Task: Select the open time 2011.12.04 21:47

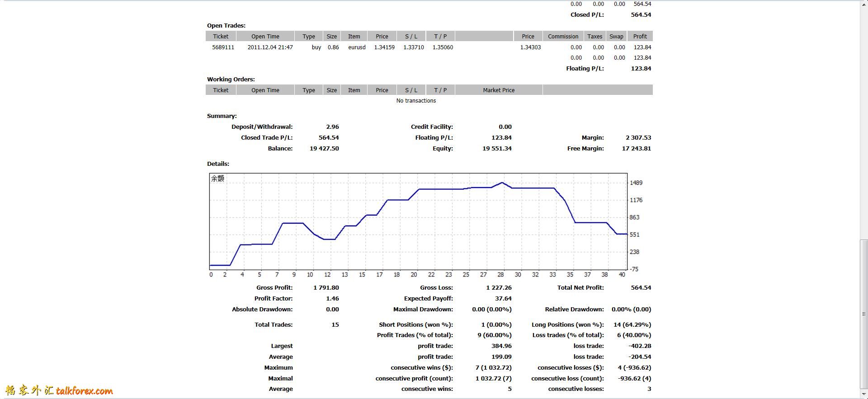Action: point(270,47)
